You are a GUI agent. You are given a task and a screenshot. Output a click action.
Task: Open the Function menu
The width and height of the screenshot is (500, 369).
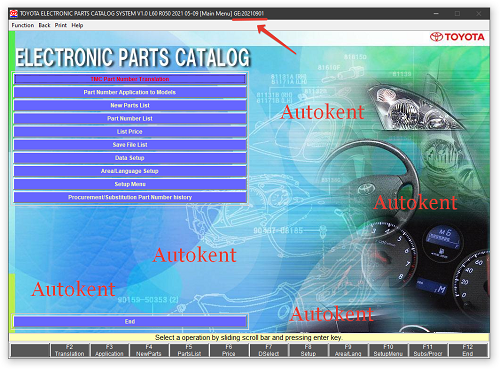tap(23, 25)
